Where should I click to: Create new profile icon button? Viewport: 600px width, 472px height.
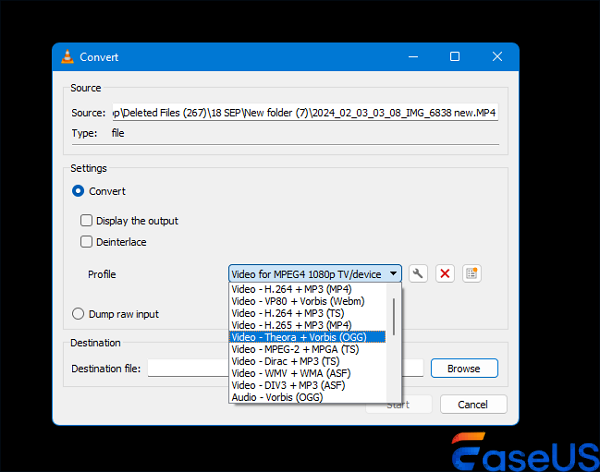point(471,274)
